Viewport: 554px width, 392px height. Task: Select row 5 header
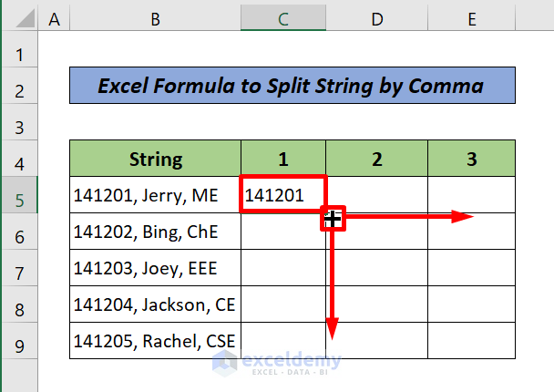[x=18, y=197]
